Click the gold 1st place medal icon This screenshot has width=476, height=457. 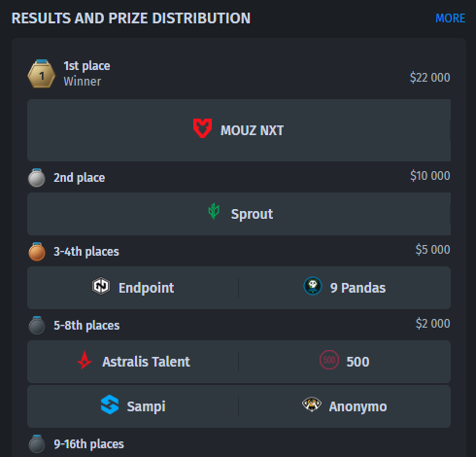coord(42,74)
